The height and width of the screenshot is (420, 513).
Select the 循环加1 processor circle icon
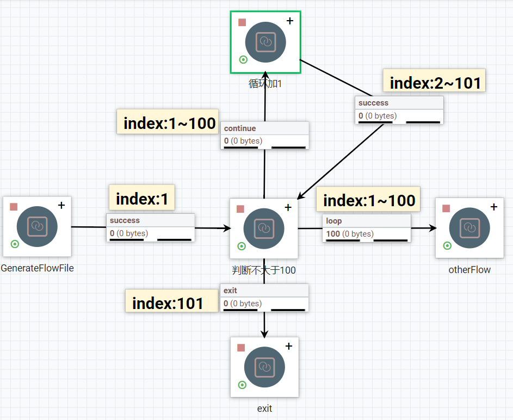[x=265, y=42]
